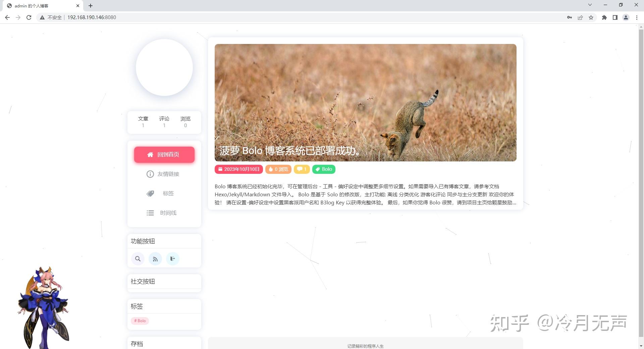Click the exit-door login icon in 功能按钮
Screen dimensions: 644x349
(x=172, y=259)
